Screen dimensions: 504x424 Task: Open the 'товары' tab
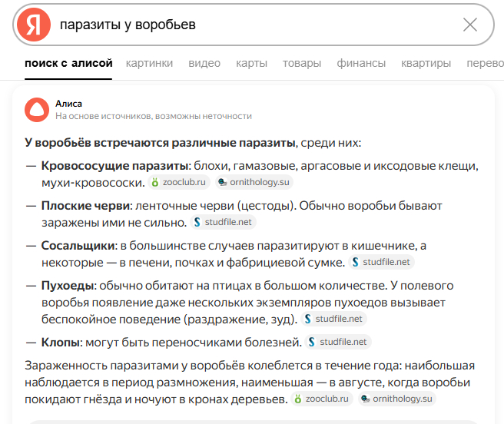[302, 63]
